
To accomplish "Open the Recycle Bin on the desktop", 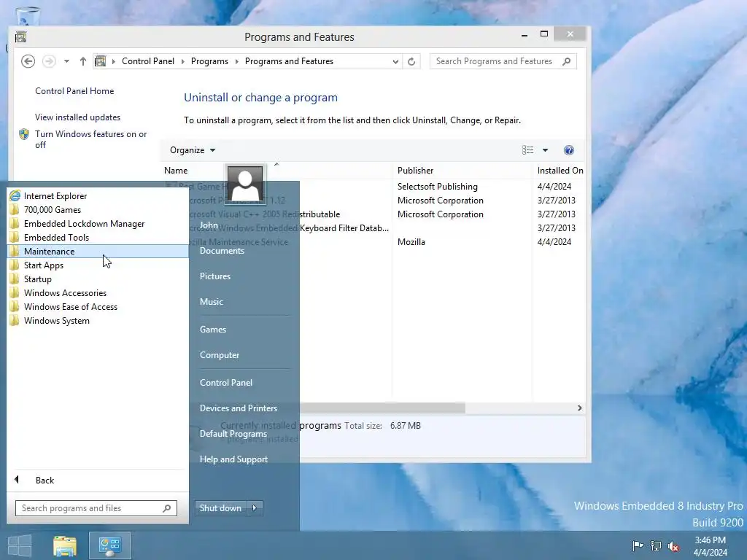I will click(28, 16).
